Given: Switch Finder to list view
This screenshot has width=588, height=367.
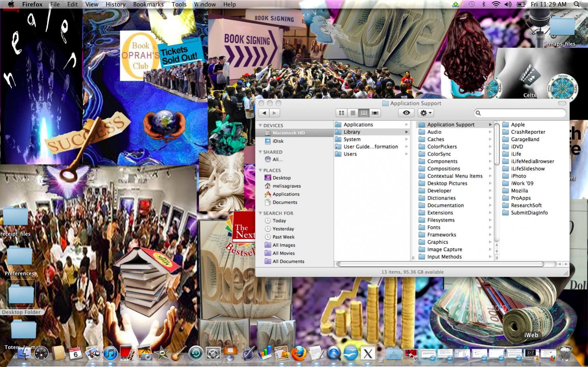Looking at the screenshot, I should 353,113.
